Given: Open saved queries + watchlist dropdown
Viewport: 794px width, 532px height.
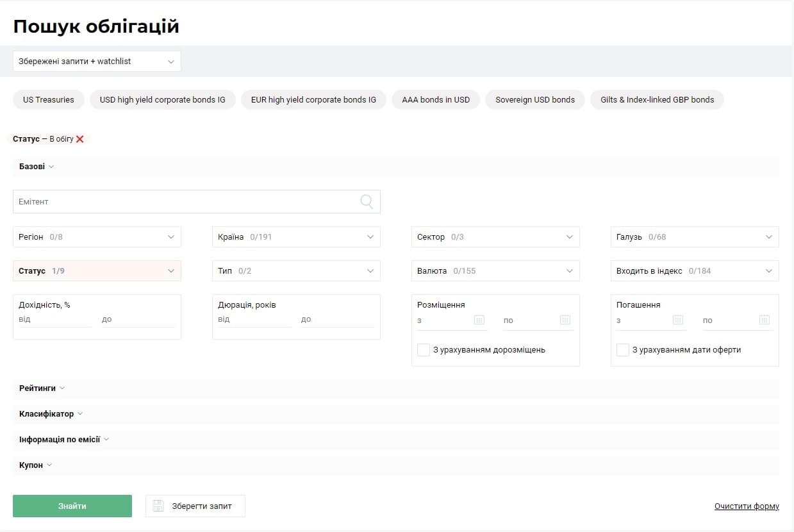Looking at the screenshot, I should coord(97,62).
